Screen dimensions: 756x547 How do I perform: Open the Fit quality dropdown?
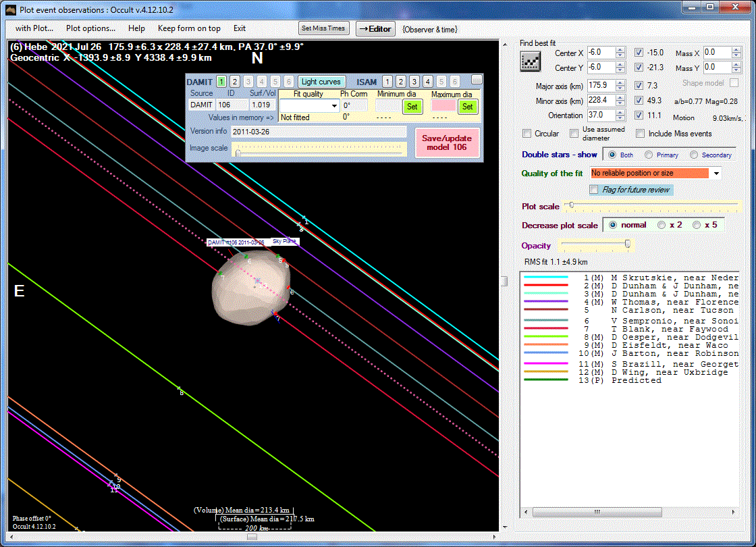point(334,105)
